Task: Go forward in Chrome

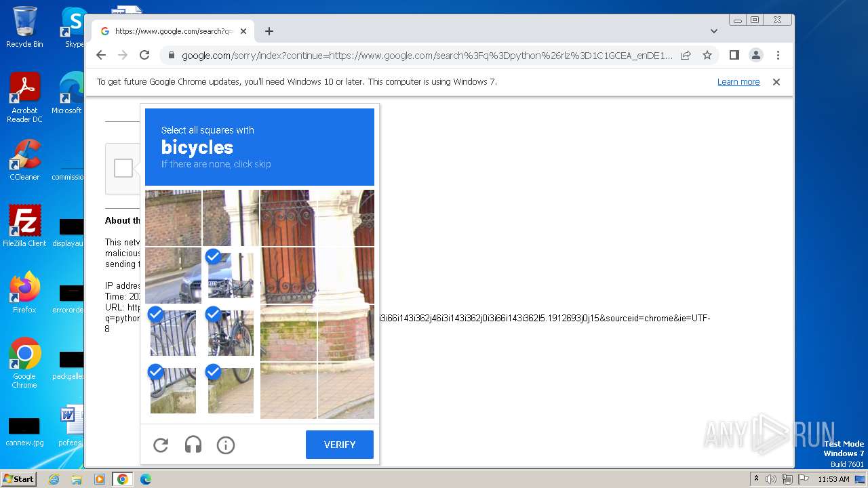Action: 123,56
